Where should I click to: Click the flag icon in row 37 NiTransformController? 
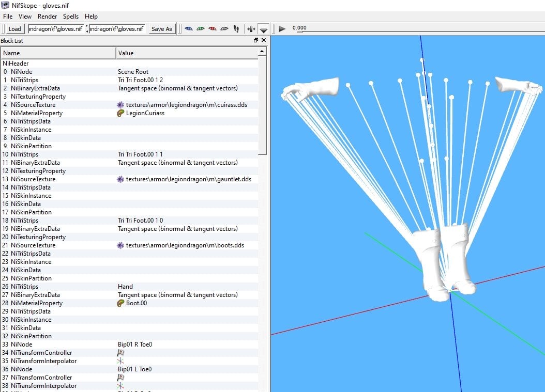coord(120,378)
